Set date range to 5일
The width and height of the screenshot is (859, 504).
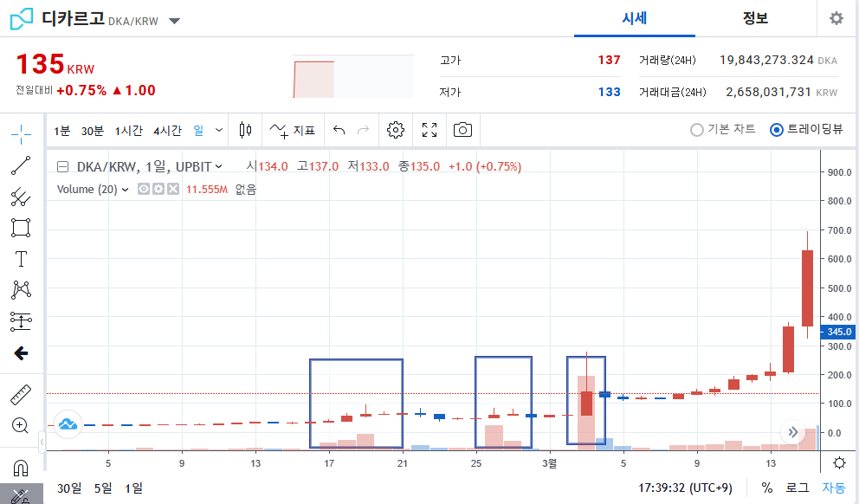click(103, 488)
